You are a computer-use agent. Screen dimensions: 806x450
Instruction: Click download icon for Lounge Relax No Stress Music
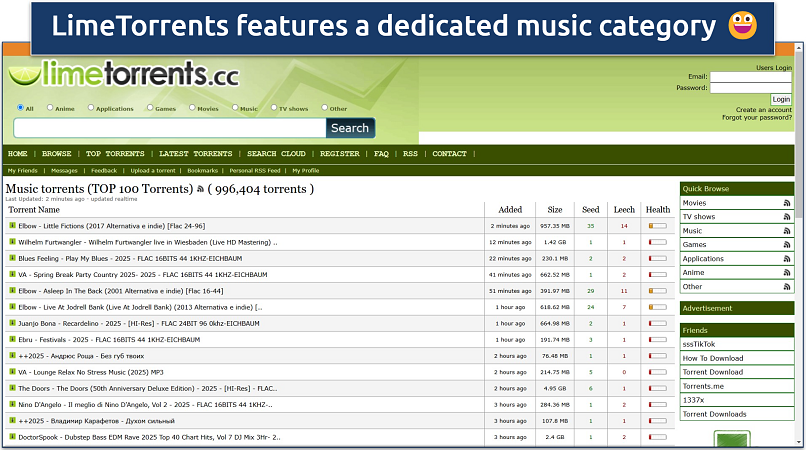[x=12, y=372]
